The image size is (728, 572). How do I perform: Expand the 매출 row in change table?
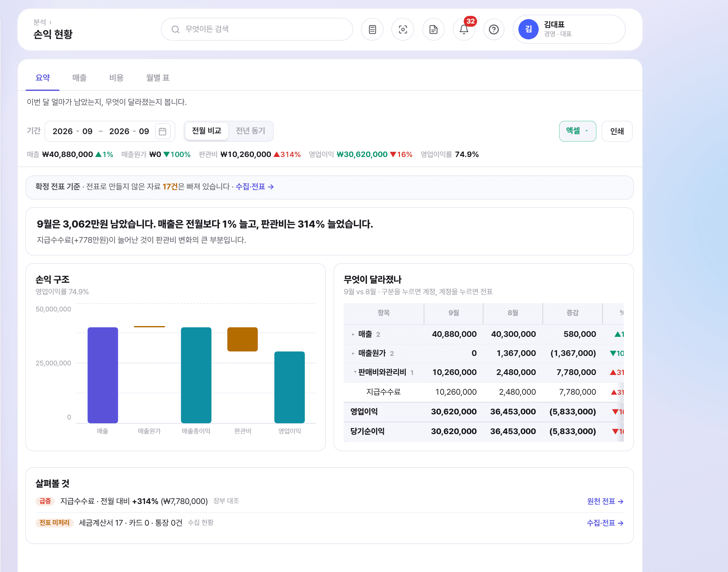point(353,334)
